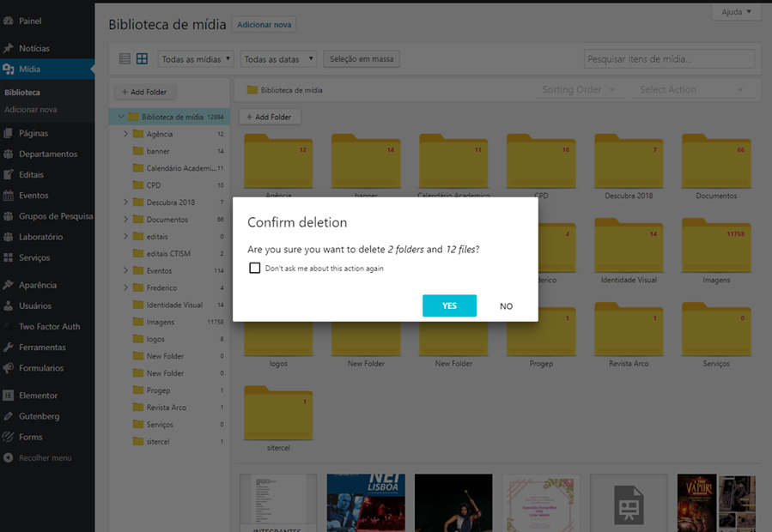Screen dimensions: 772x532
Task: Check "Don't ask me about this action again"
Action: coord(255,268)
